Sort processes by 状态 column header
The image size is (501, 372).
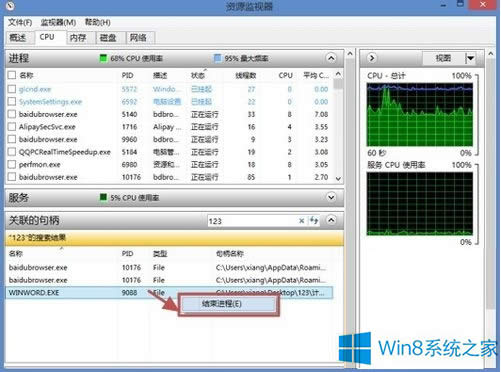(198, 76)
